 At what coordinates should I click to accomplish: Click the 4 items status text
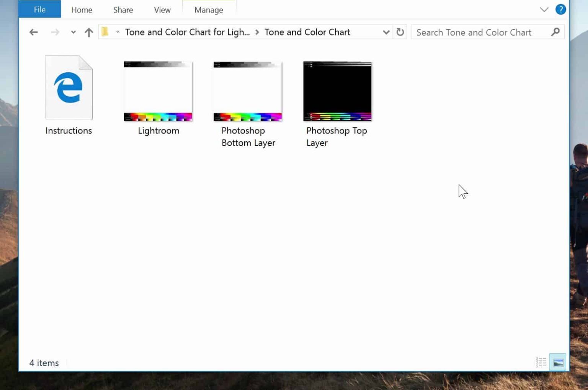pos(43,362)
